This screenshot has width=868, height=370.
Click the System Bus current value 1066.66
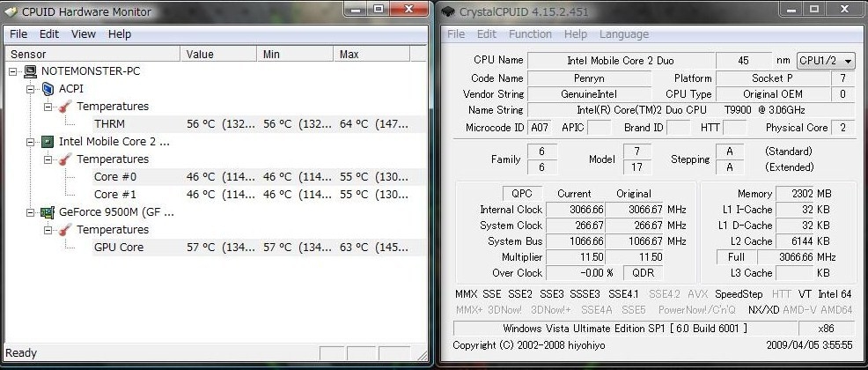click(575, 241)
